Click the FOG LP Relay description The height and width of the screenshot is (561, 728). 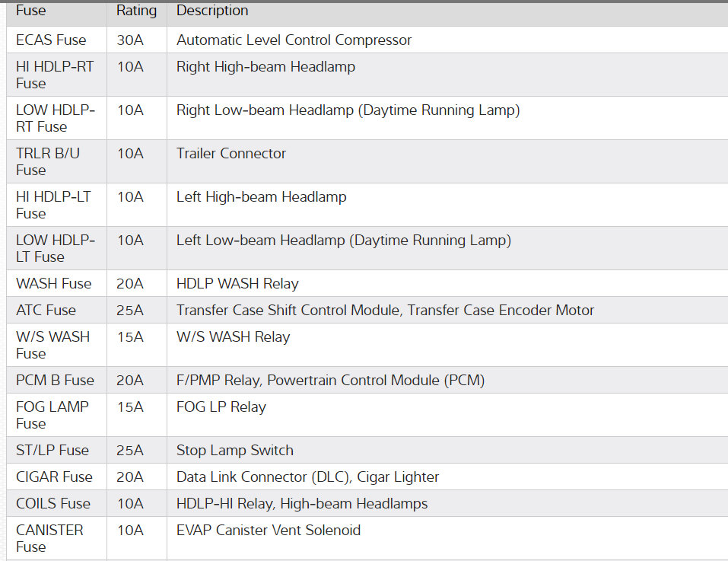click(221, 406)
